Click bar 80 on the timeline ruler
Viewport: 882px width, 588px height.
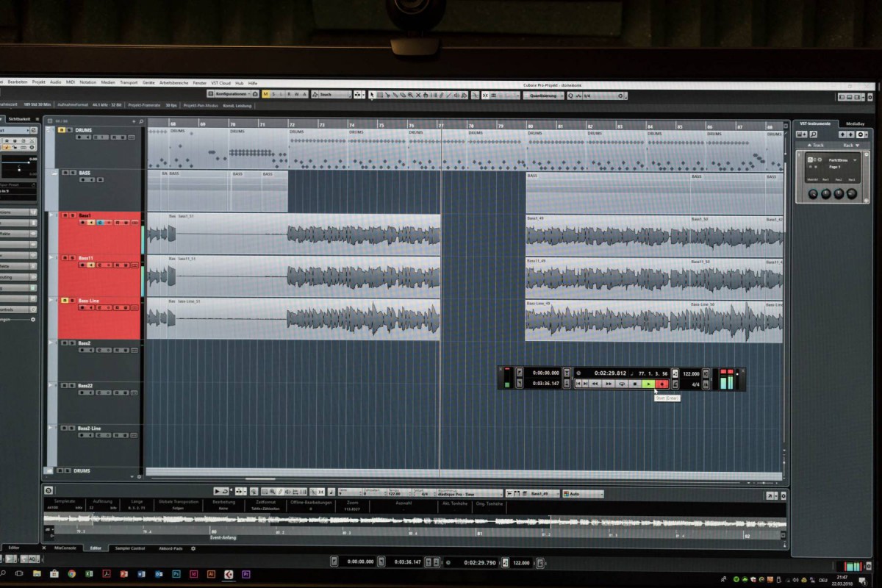coord(530,126)
